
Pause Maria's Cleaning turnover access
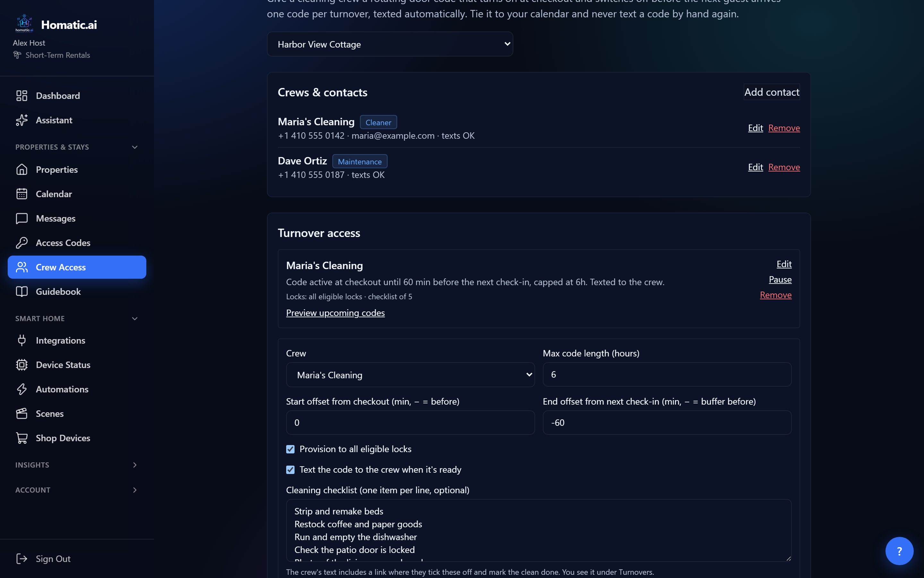click(780, 279)
